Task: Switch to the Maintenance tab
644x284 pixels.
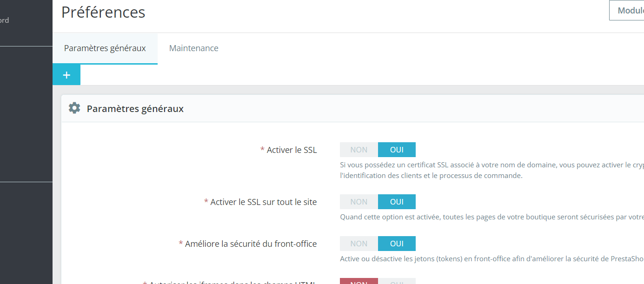Action: click(193, 48)
